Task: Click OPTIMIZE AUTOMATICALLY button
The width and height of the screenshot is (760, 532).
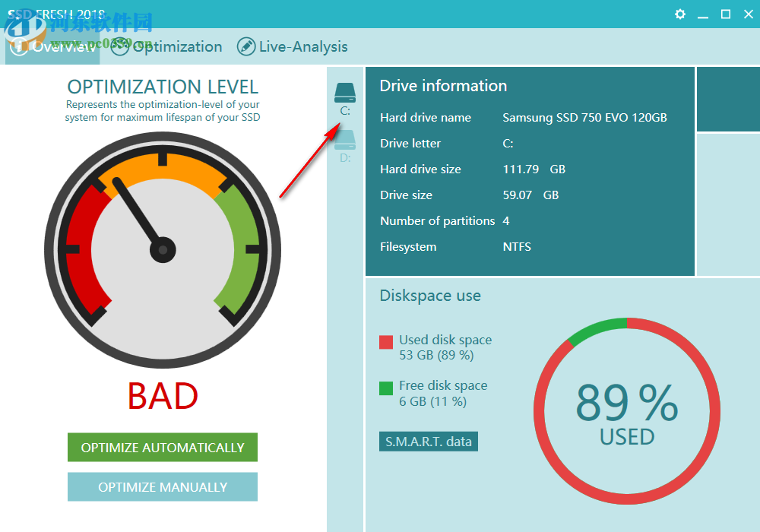Action: 163,447
